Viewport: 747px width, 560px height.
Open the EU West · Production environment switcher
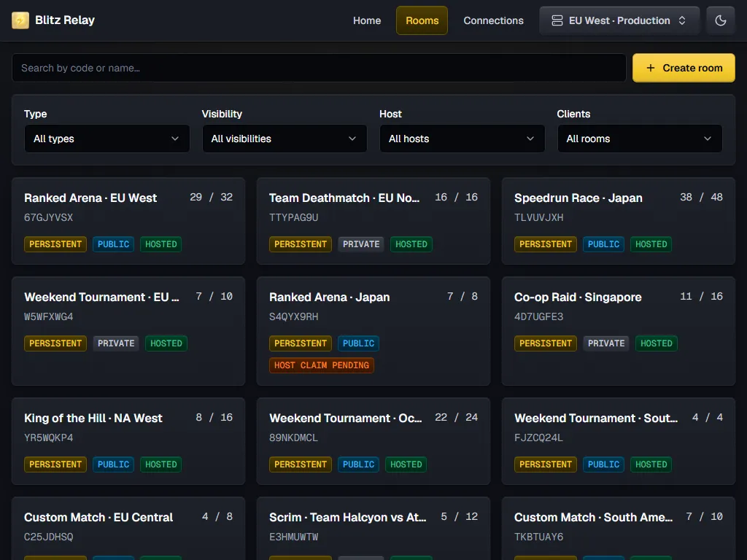pos(619,20)
